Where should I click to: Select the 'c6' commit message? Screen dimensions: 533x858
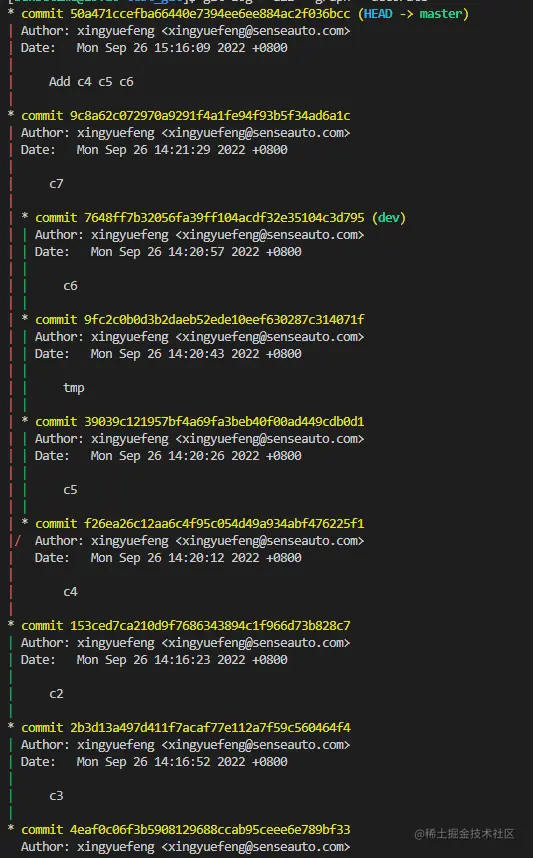71,286
